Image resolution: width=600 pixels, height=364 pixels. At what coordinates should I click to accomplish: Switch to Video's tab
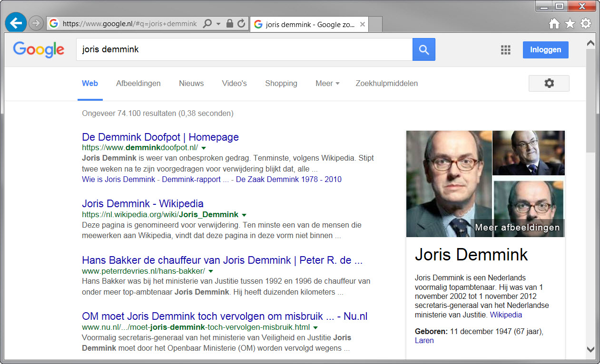235,84
